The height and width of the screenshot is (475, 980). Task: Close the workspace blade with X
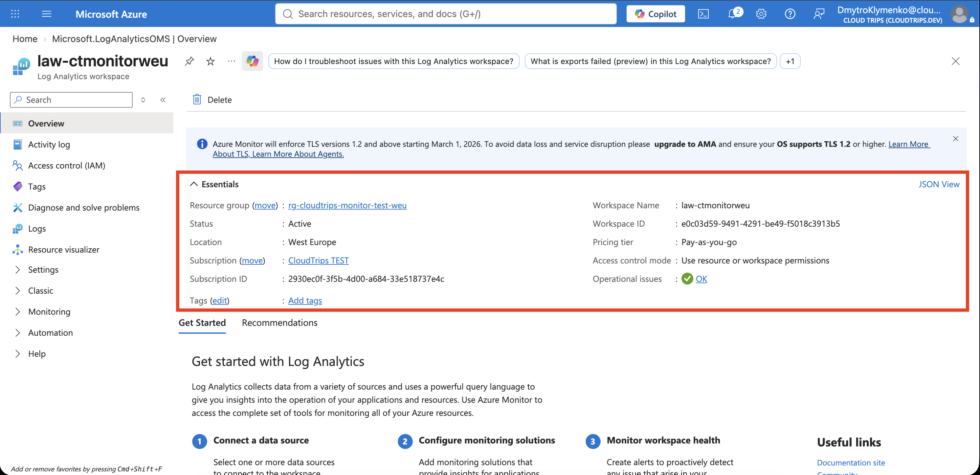955,61
